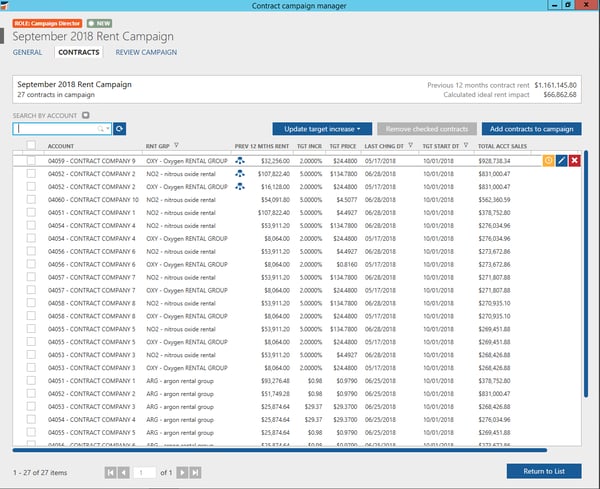600x489 pixels.
Task: Tick the select-all checkbox in the table header
Action: [x=32, y=146]
